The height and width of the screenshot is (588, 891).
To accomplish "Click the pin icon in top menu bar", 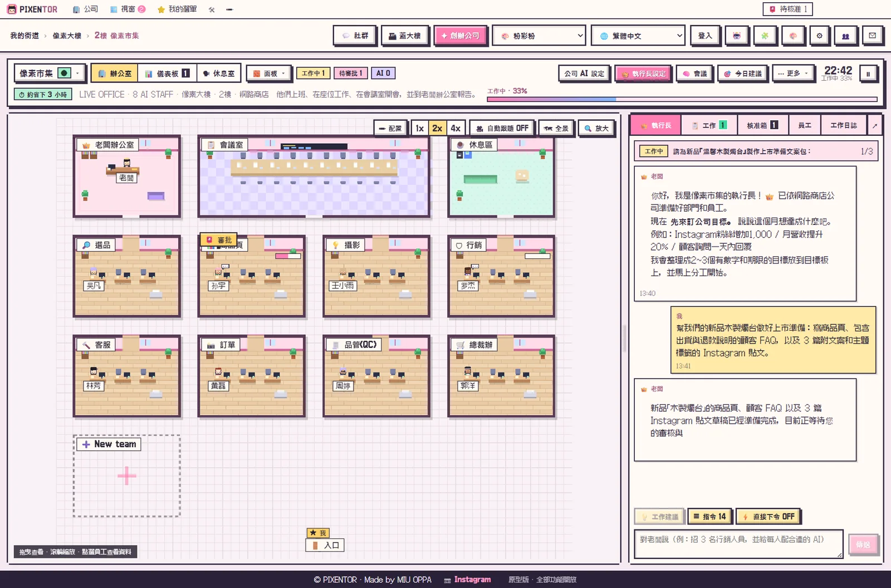I will point(212,9).
